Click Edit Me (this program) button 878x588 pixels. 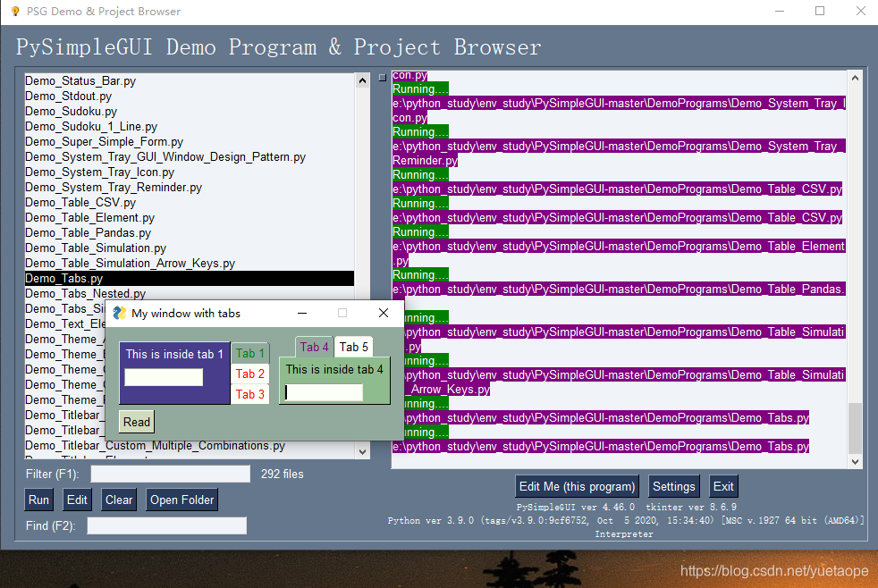click(x=577, y=486)
